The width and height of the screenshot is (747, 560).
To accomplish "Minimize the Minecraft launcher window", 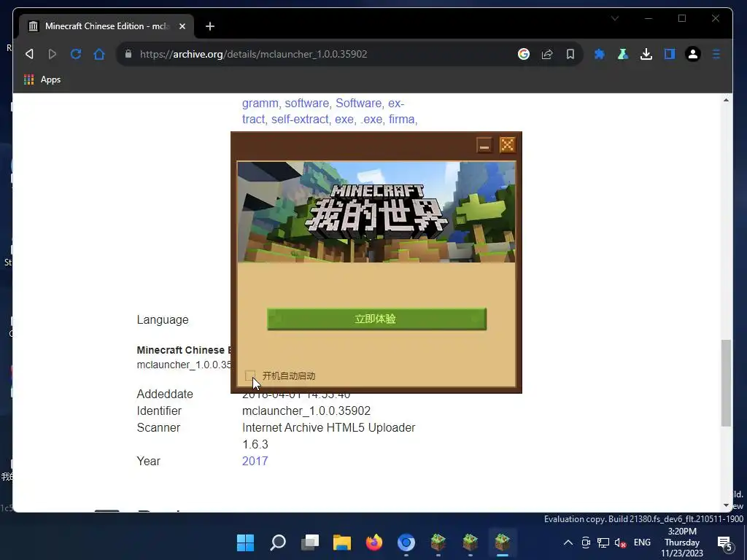I will 484,145.
